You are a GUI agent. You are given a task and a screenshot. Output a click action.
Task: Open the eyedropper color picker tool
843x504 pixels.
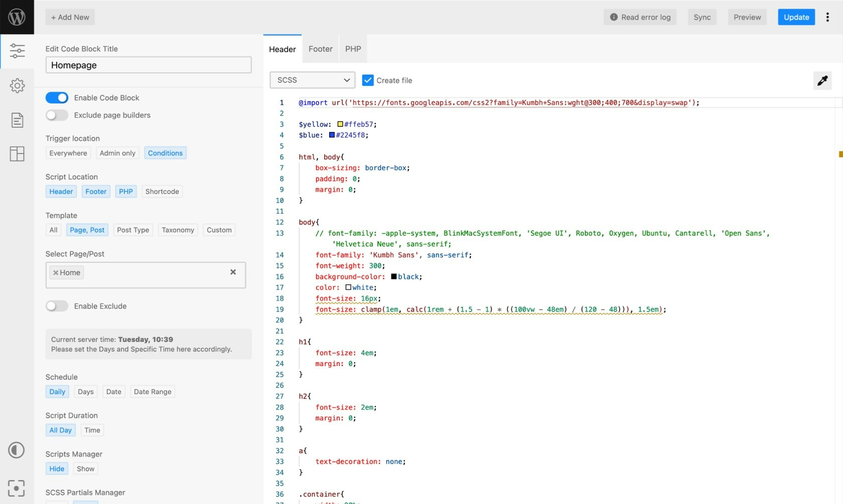[822, 80]
